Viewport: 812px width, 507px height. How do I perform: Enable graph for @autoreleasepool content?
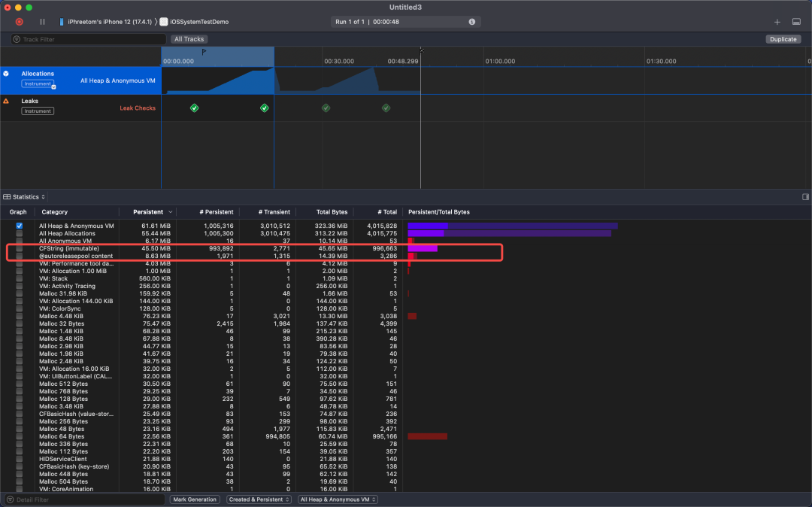click(19, 256)
